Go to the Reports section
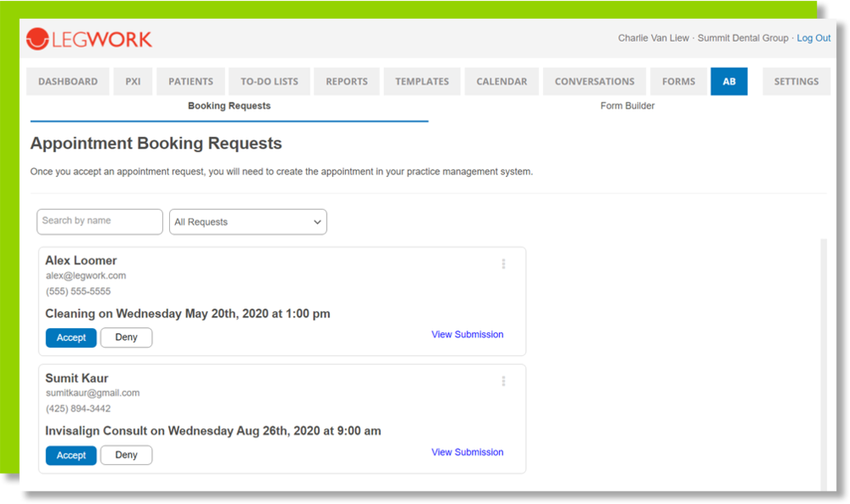The height and width of the screenshot is (504, 850). [x=346, y=81]
